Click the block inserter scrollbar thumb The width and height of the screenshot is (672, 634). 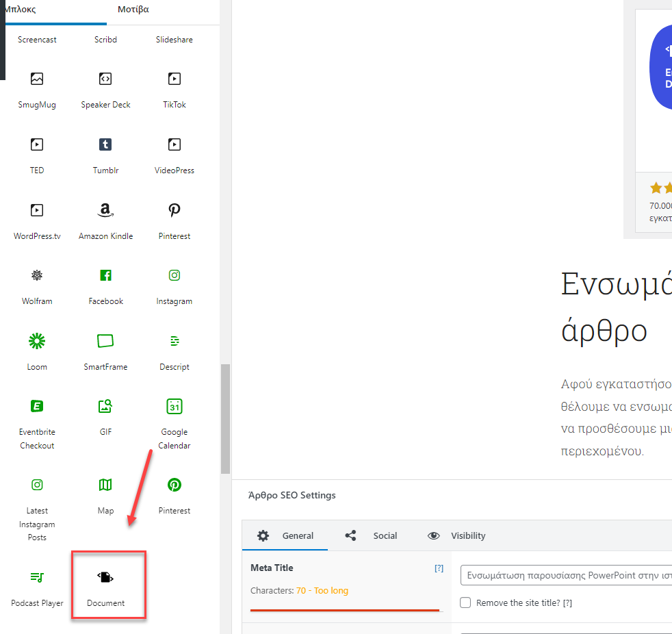coord(225,419)
